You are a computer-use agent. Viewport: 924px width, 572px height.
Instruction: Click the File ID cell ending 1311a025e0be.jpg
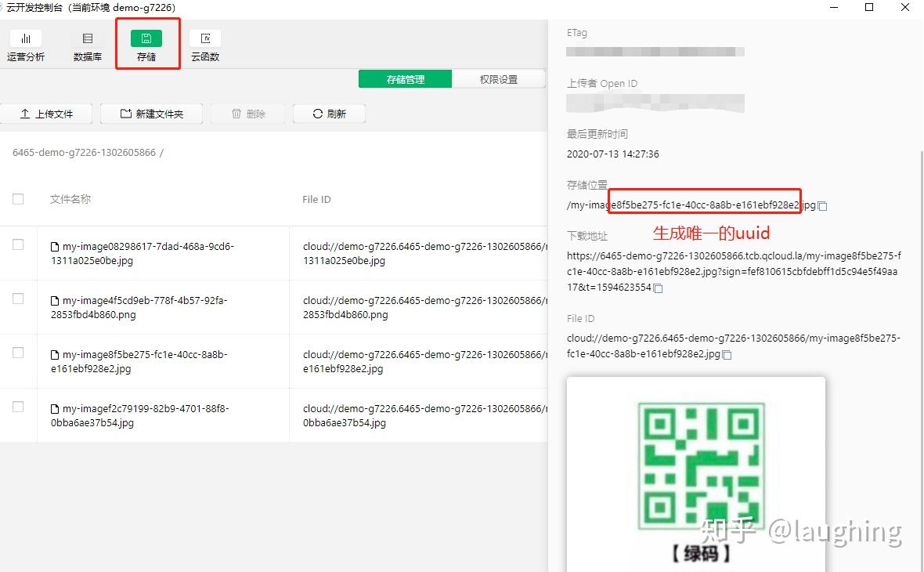(425, 253)
